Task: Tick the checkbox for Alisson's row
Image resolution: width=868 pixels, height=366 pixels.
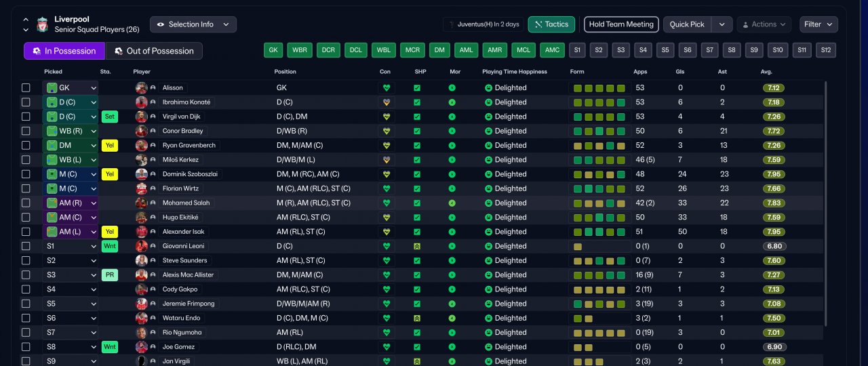Action: point(26,88)
